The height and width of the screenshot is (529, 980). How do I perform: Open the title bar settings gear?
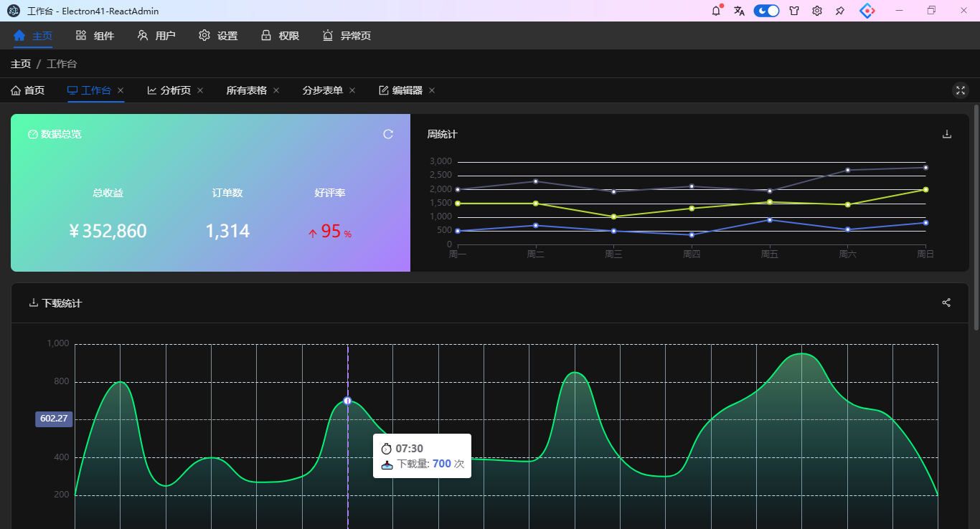pos(817,11)
